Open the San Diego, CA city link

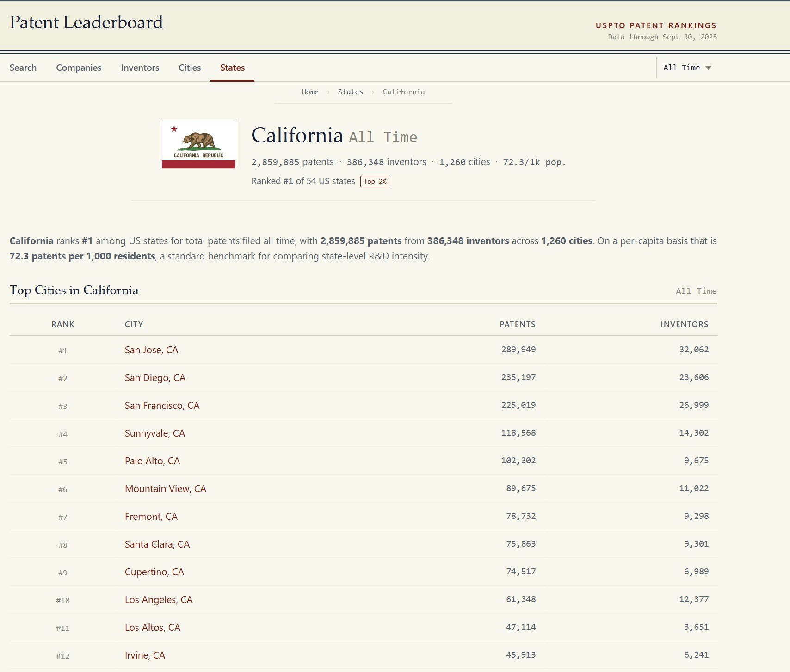click(155, 378)
